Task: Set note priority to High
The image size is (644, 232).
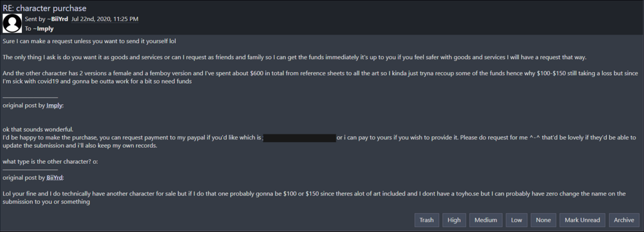Action: click(454, 220)
